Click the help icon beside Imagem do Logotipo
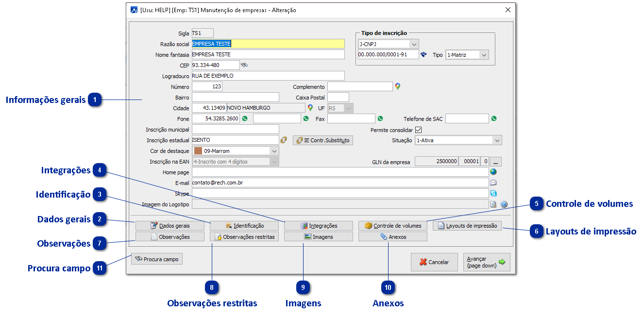The image size is (644, 317). (504, 204)
